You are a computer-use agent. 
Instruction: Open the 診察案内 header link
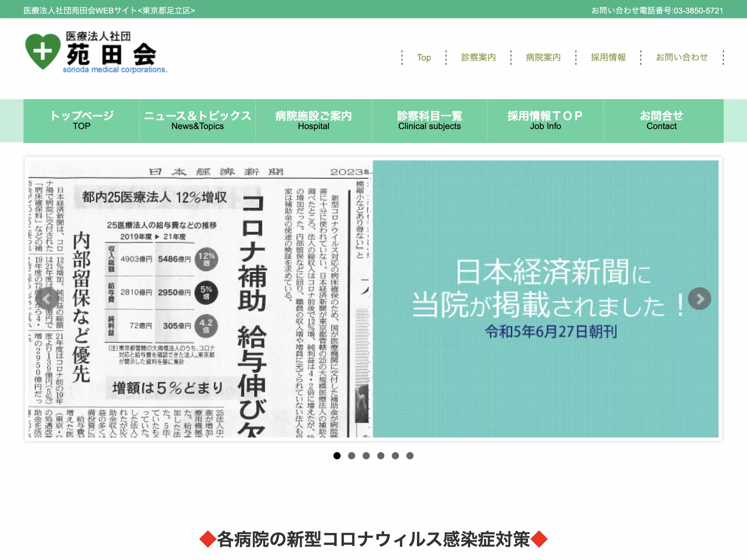point(479,58)
